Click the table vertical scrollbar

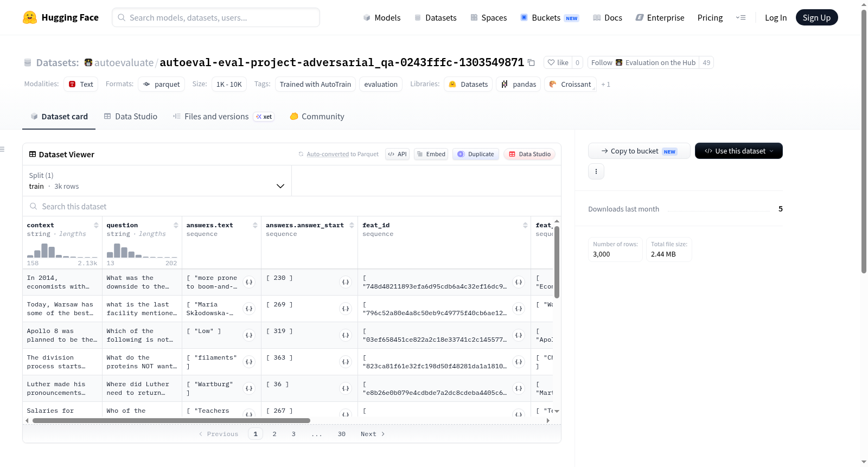coord(557,262)
